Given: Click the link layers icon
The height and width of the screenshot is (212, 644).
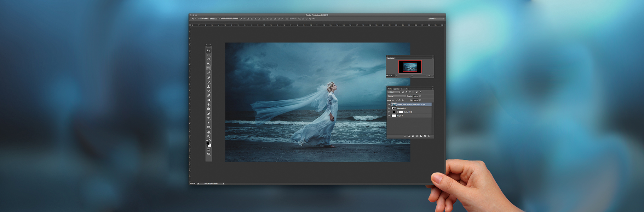Looking at the screenshot, I should coord(405,136).
